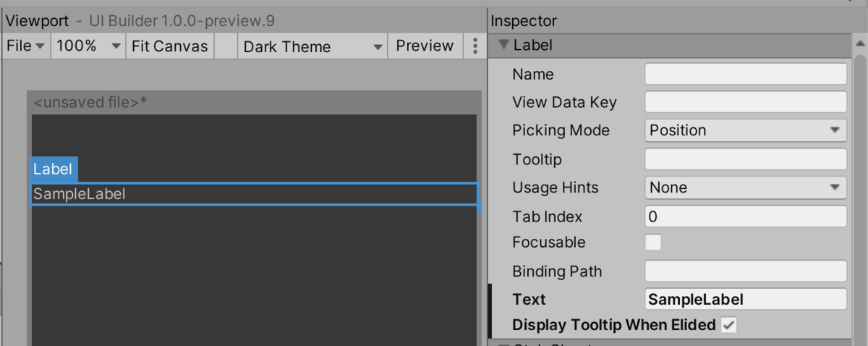This screenshot has width=868, height=346.
Task: Collapse the Label section foldout triangle
Action: (503, 46)
